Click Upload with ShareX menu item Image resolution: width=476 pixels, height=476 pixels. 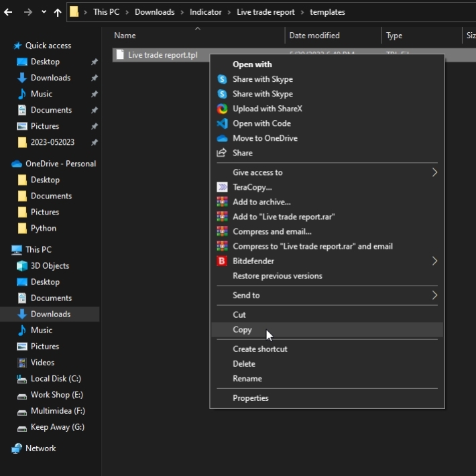tap(327, 109)
